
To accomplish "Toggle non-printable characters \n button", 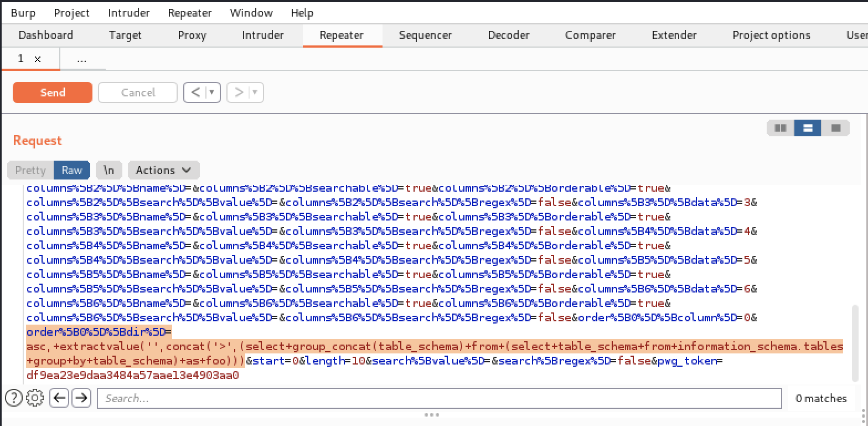I will pyautogui.click(x=109, y=170).
